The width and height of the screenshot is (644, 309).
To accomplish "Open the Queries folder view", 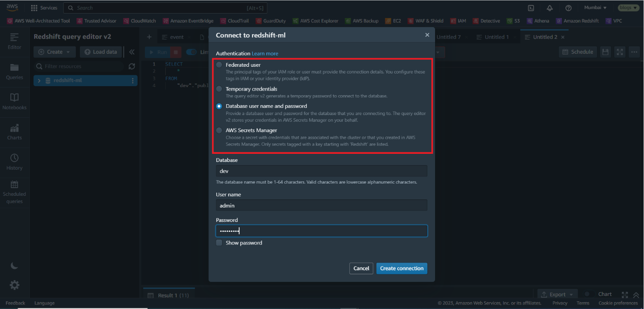I will (x=14, y=71).
